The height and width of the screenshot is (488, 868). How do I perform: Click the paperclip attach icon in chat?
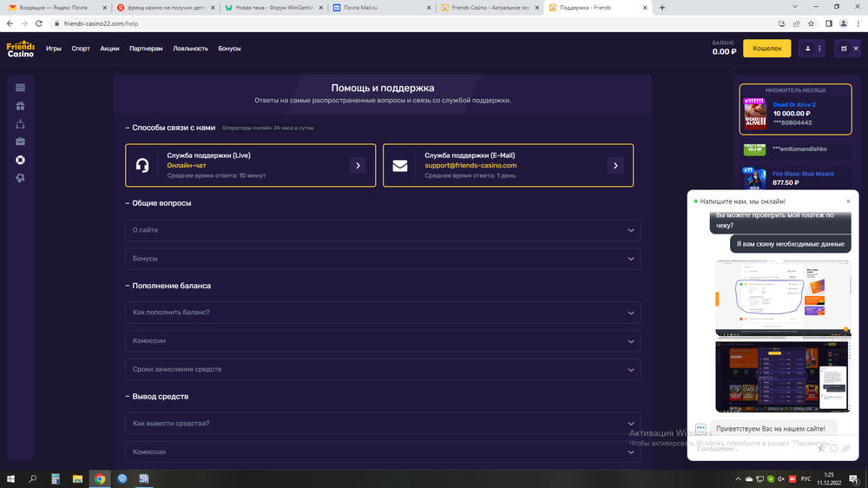(x=845, y=448)
